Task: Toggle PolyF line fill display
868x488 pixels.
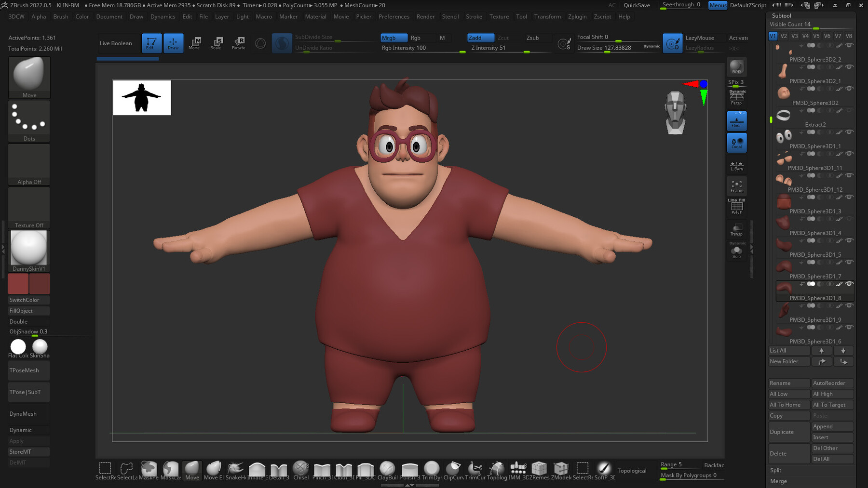Action: pyautogui.click(x=736, y=207)
